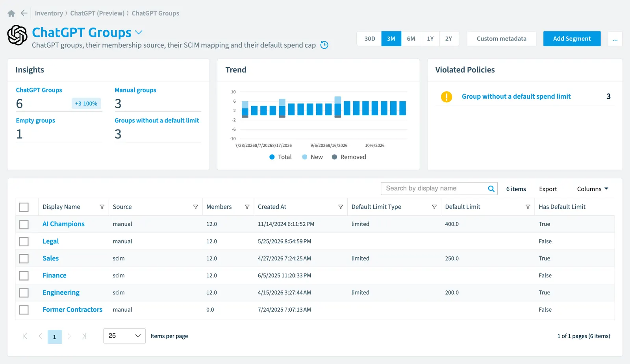630x364 pixels.
Task: Go to next page arrow
Action: (x=69, y=336)
